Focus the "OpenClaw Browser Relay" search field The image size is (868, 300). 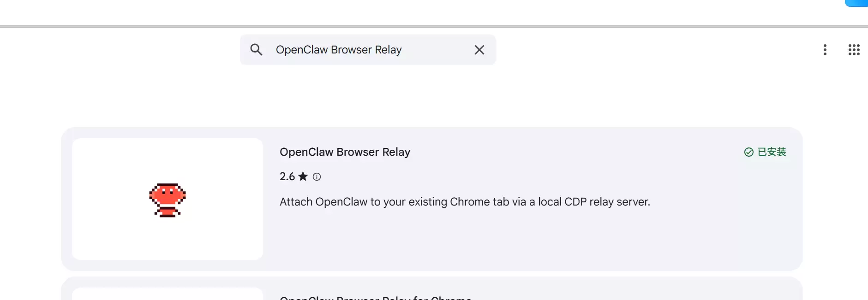pos(339,50)
